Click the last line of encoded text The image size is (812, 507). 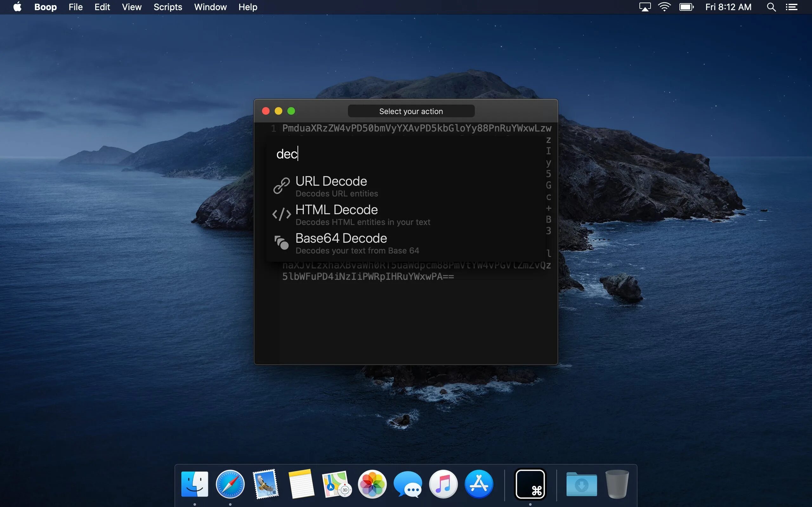click(368, 277)
